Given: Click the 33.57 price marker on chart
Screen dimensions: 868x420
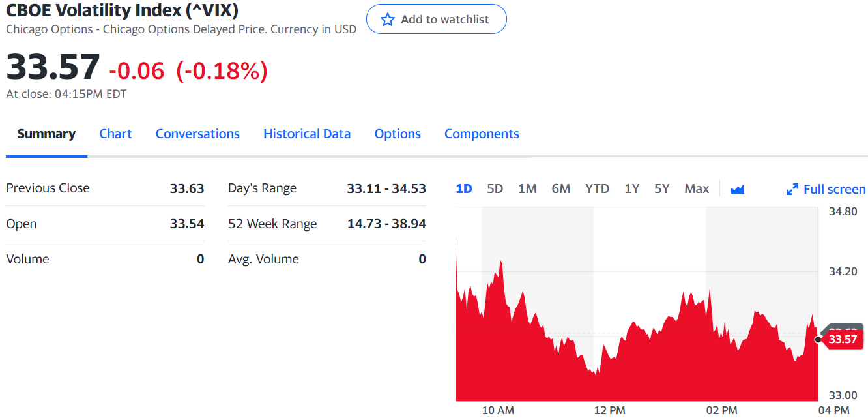Looking at the screenshot, I should point(843,339).
